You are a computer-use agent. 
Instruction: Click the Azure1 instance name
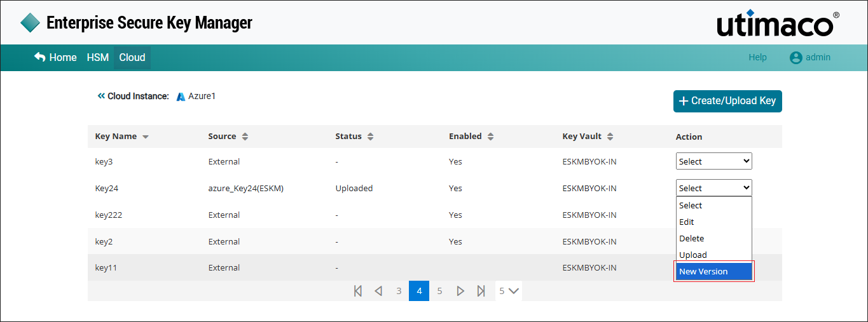click(x=202, y=96)
